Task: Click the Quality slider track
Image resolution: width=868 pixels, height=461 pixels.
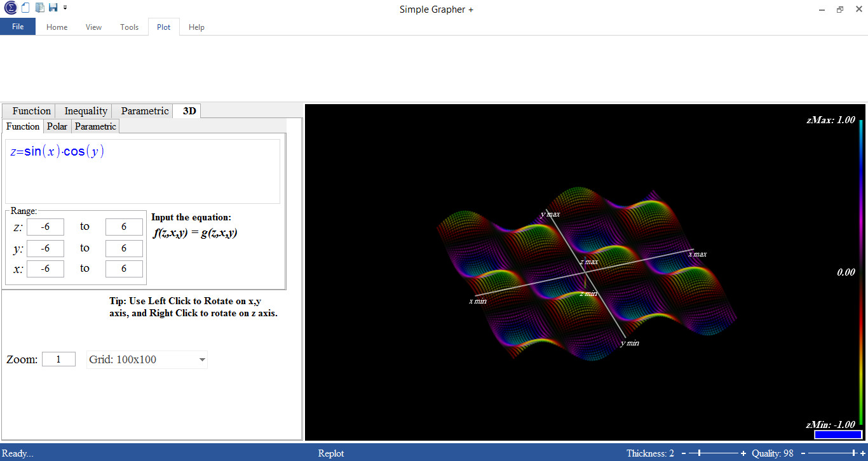Action: click(x=832, y=453)
